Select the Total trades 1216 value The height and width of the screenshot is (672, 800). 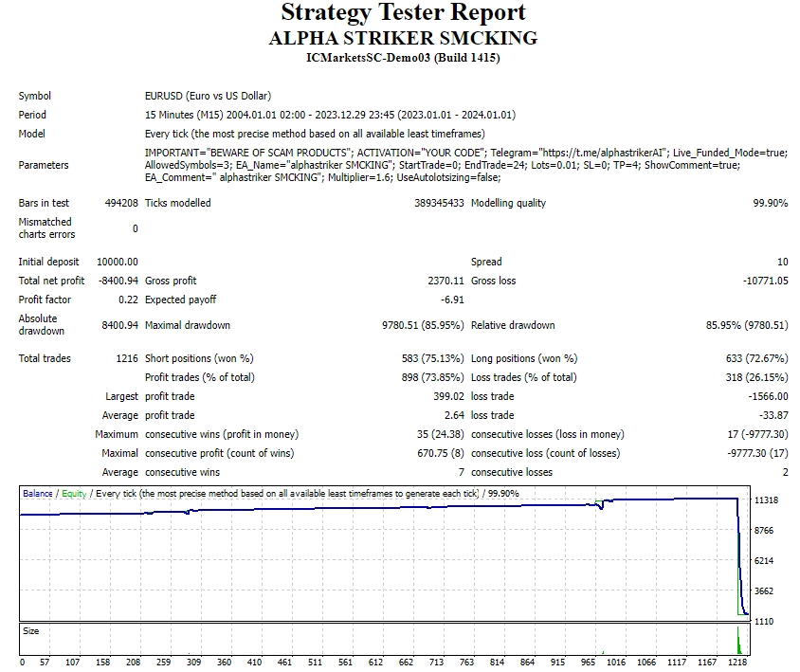click(x=125, y=358)
